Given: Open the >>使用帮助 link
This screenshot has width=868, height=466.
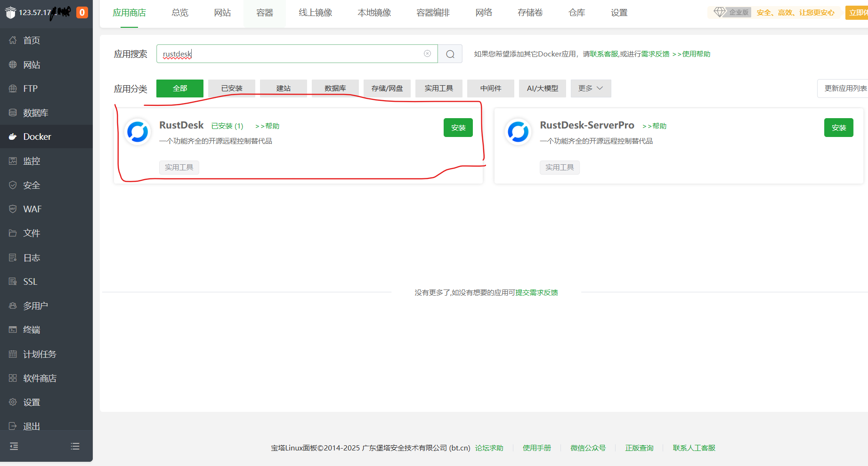Looking at the screenshot, I should tap(691, 54).
